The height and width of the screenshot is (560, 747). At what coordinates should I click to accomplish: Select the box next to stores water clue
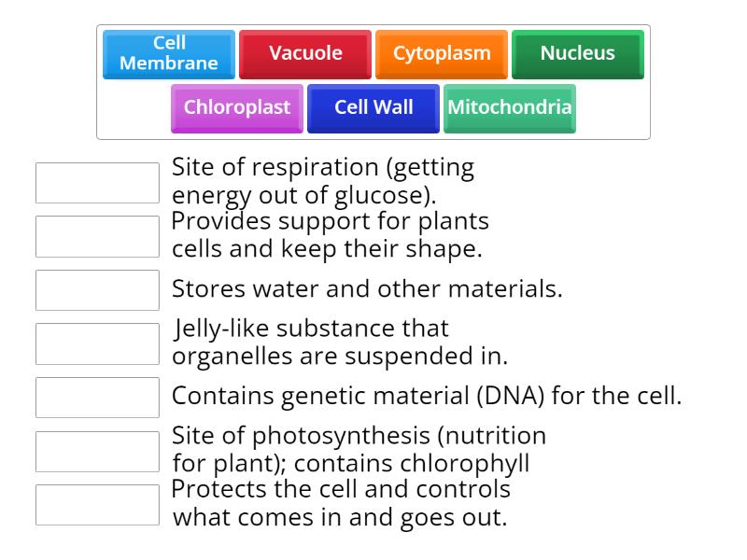pyautogui.click(x=97, y=289)
